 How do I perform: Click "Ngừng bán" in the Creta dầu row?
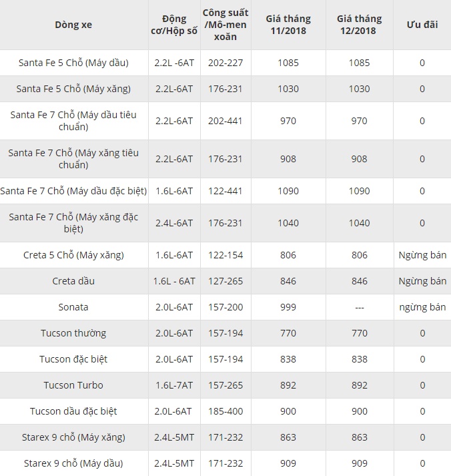(x=422, y=281)
